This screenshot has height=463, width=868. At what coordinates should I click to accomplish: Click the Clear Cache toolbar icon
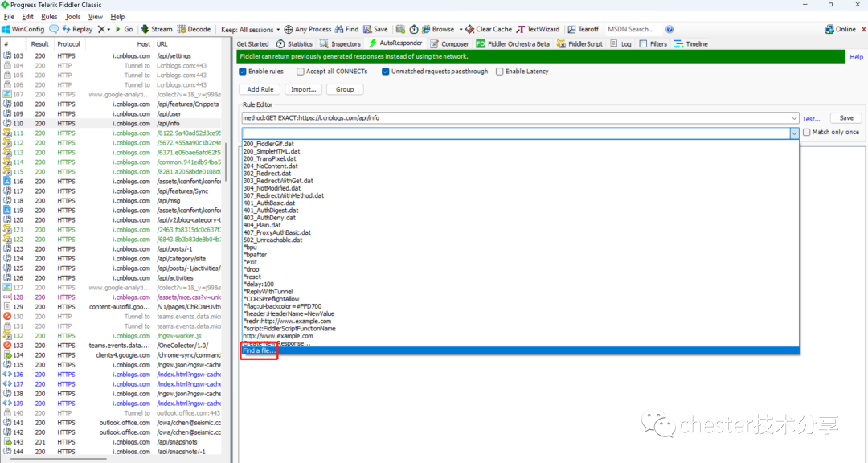[470, 30]
